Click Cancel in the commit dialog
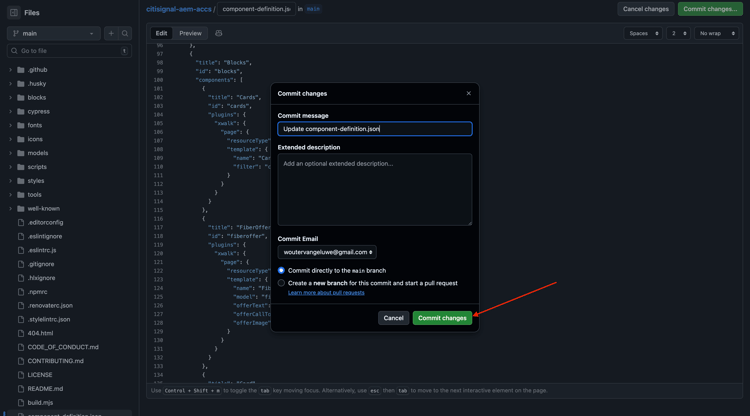Image resolution: width=750 pixels, height=416 pixels. coord(393,318)
